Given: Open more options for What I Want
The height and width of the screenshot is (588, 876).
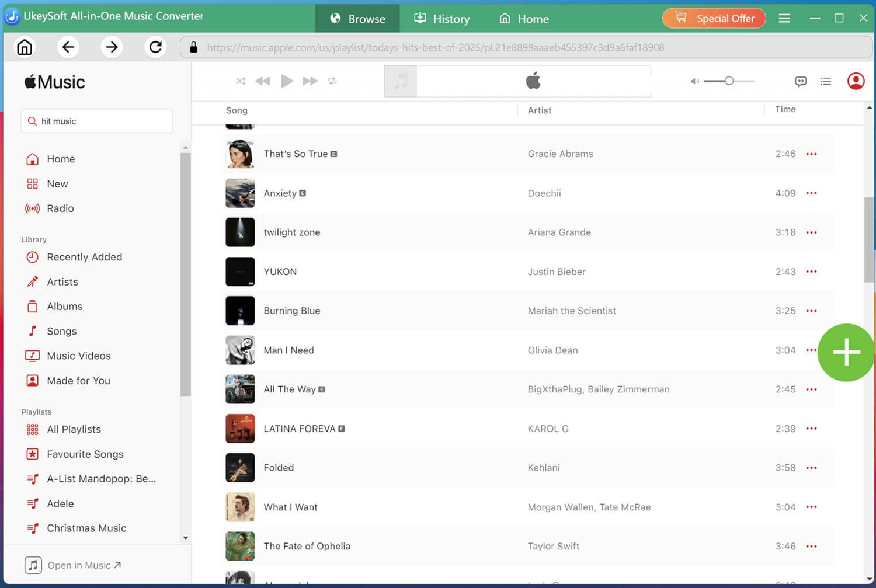Looking at the screenshot, I should (x=811, y=507).
